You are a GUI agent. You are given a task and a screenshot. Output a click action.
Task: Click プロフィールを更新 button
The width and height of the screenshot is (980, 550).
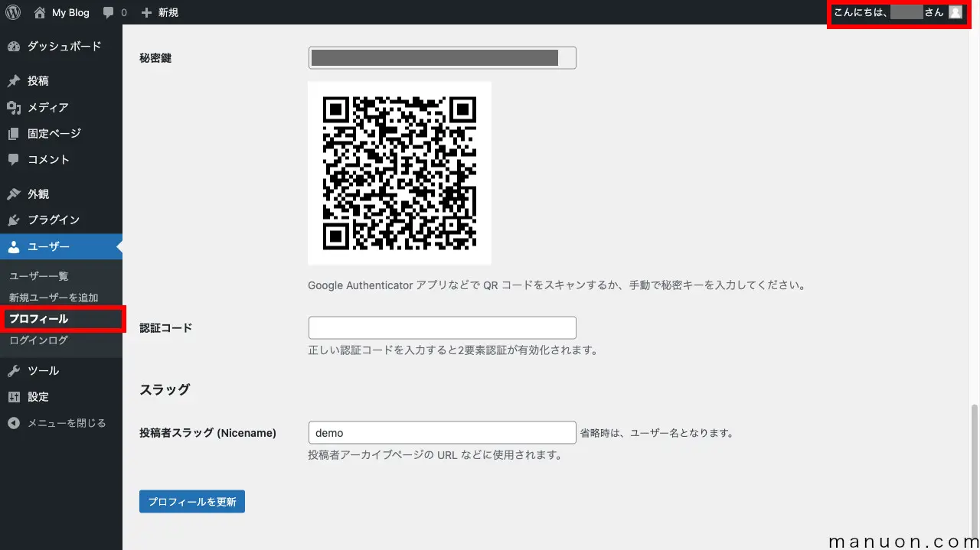coord(192,502)
